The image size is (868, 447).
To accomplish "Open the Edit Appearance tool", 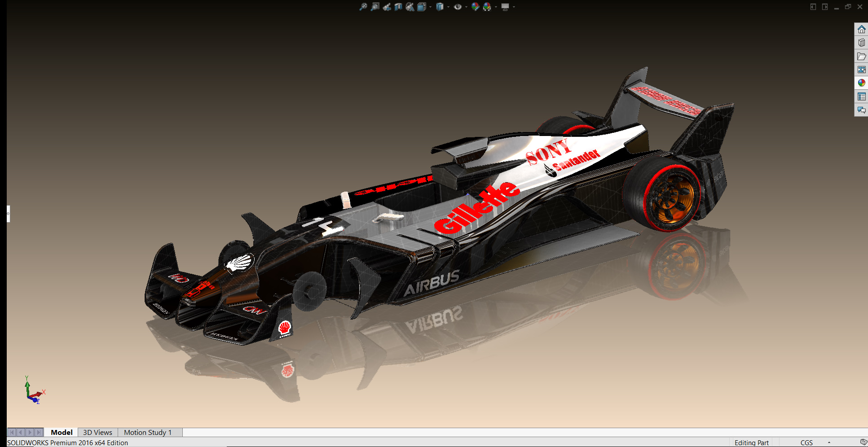I will 475,7.
